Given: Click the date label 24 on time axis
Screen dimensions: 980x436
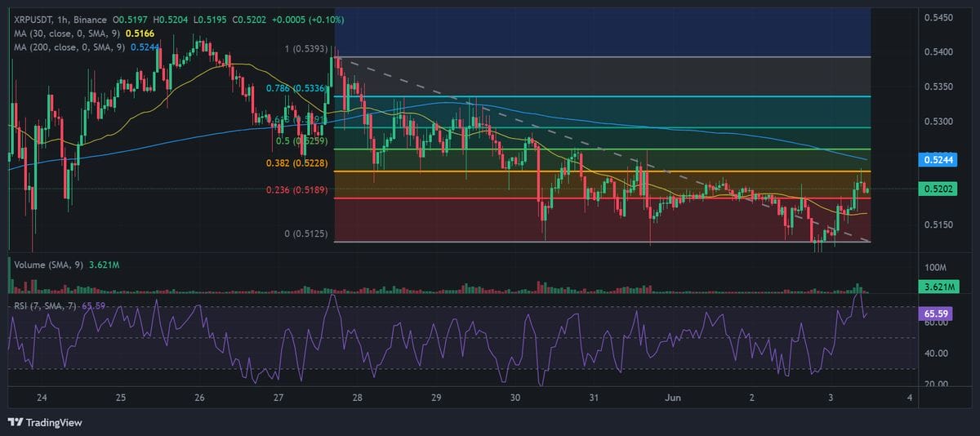Looking at the screenshot, I should (42, 398).
